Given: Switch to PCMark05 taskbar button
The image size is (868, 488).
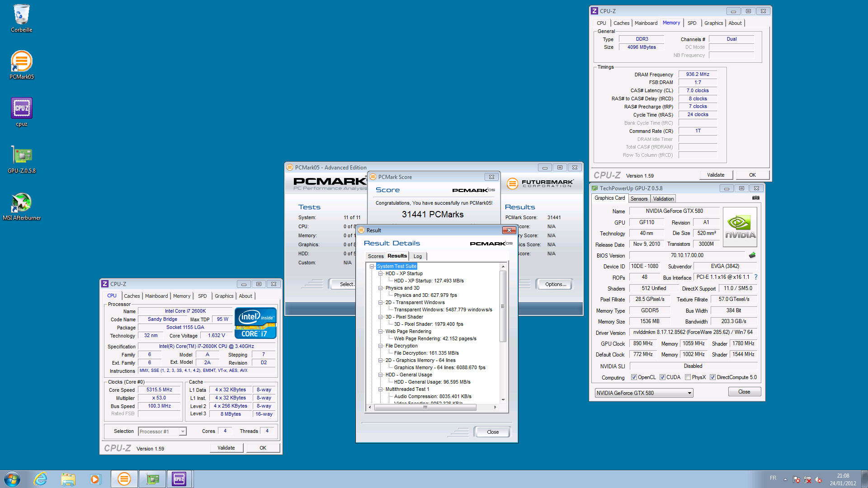Looking at the screenshot, I should (124, 479).
